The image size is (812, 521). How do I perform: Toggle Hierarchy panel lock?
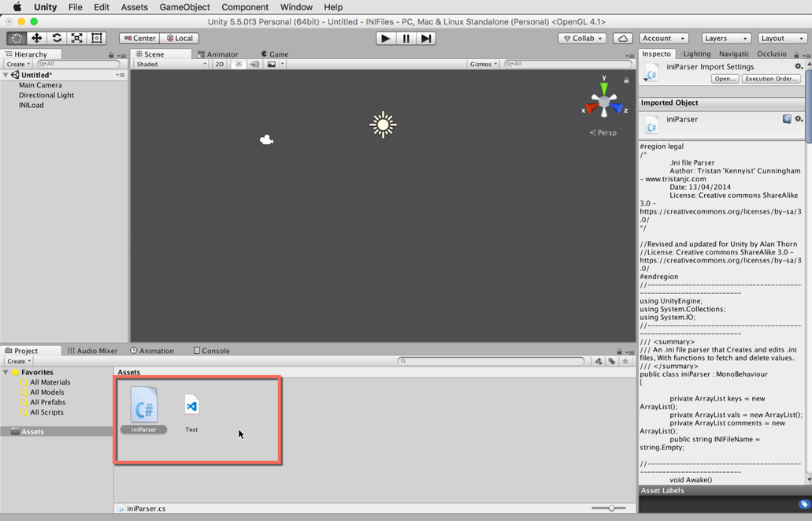point(111,55)
